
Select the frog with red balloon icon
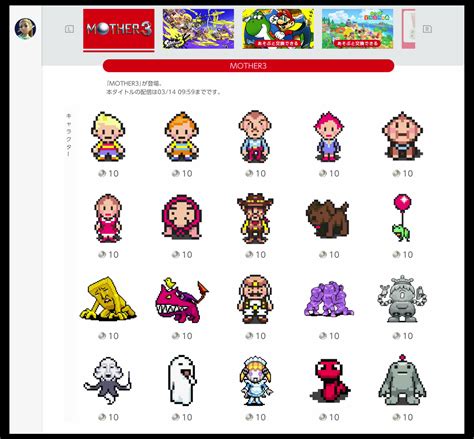402,218
